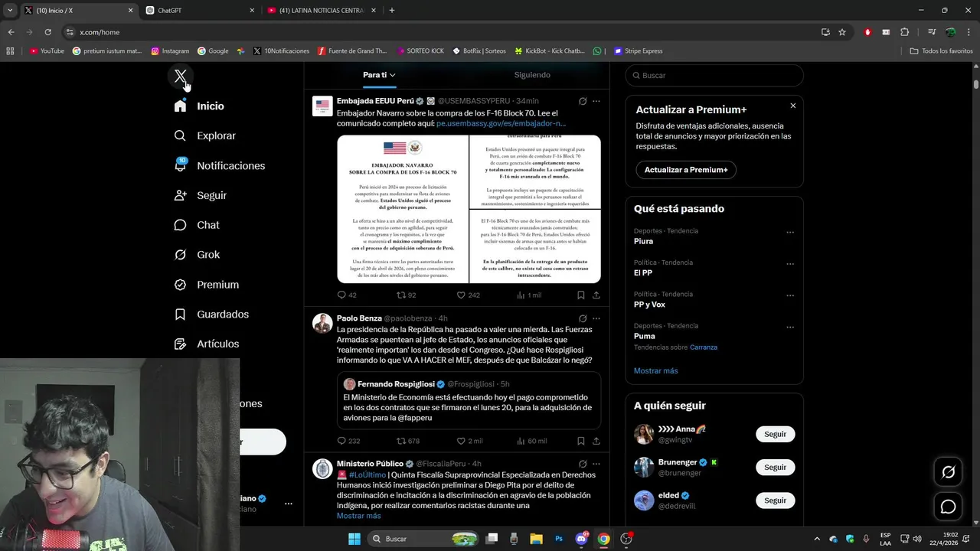The image size is (980, 551).
Task: Reload the page
Action: pos(47,32)
